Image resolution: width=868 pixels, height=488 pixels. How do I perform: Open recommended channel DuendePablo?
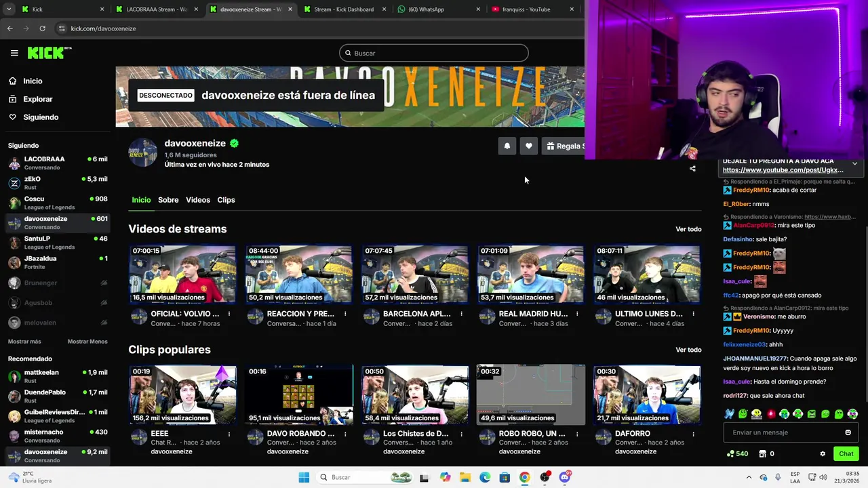point(58,396)
